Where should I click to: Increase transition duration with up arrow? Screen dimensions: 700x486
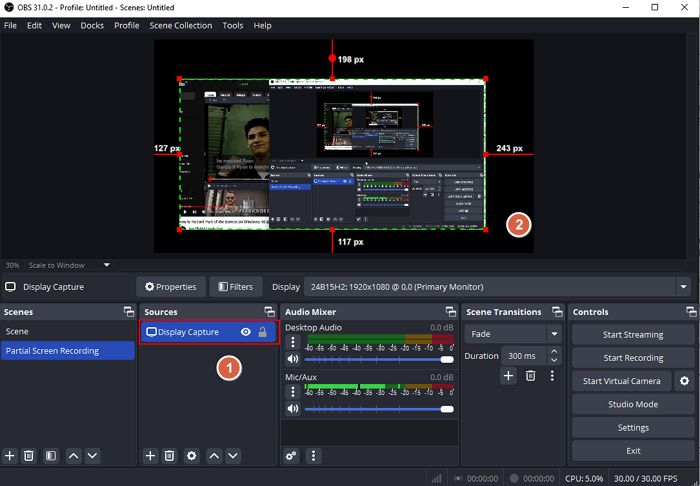point(554,351)
